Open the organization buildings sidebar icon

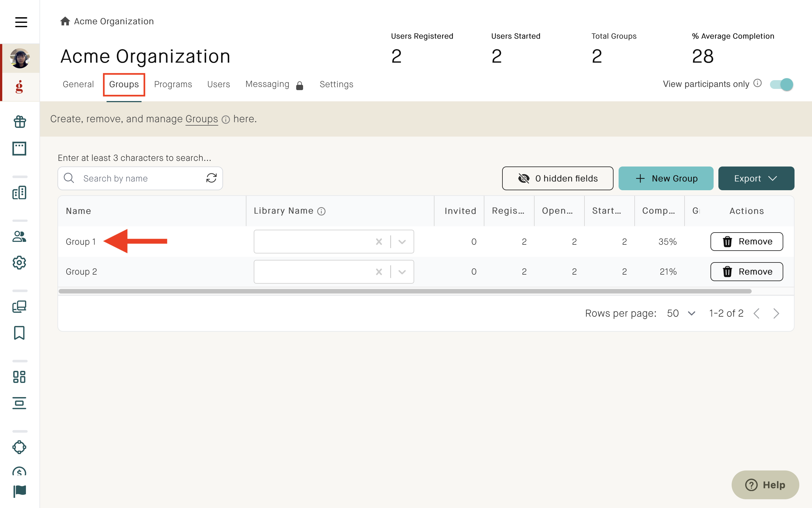coord(19,193)
